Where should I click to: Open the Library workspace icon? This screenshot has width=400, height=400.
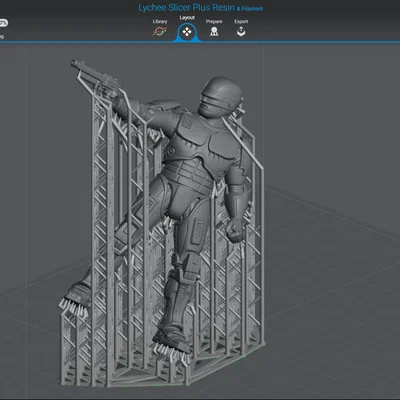[160, 31]
